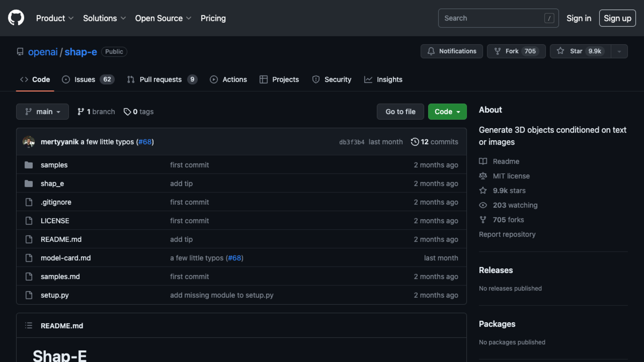Switch to the Code tab

point(35,79)
